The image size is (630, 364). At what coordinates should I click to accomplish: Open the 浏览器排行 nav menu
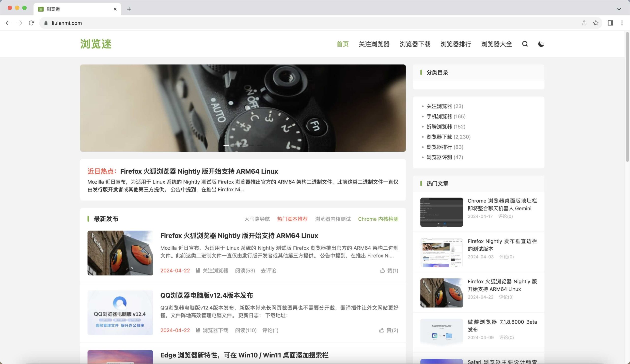tap(456, 44)
